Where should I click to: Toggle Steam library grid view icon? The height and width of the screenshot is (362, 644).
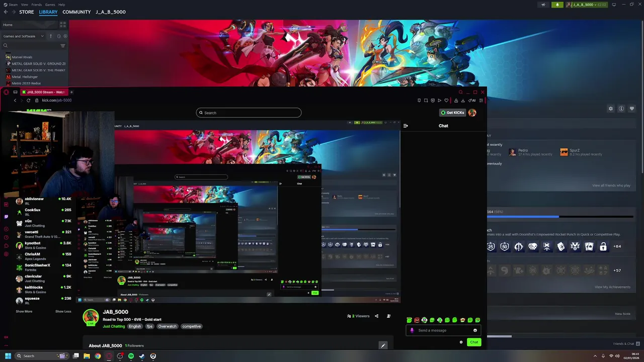pyautogui.click(x=63, y=24)
